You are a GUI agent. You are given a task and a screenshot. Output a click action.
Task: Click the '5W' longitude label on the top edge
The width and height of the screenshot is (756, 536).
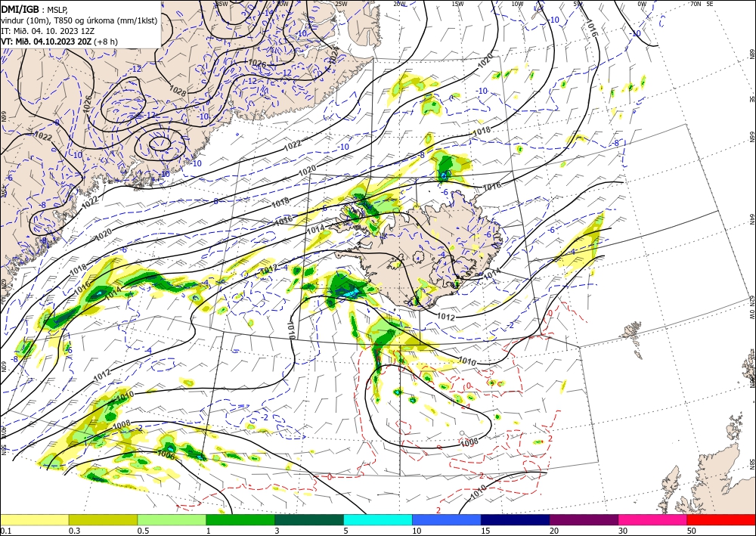(578, 3)
